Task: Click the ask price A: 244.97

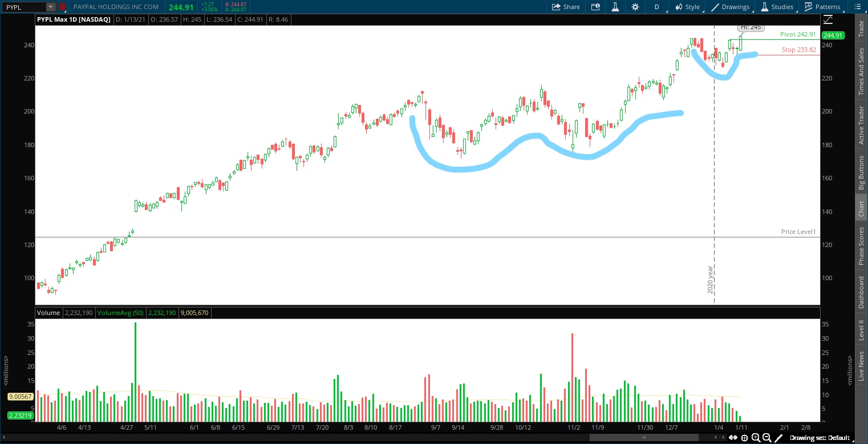Action: [236, 10]
